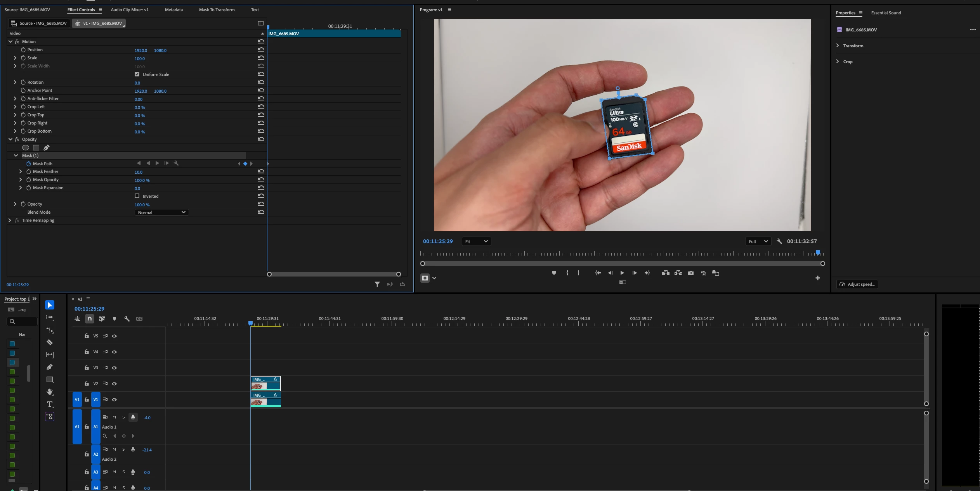Click the Export Frame camera icon

coord(691,273)
